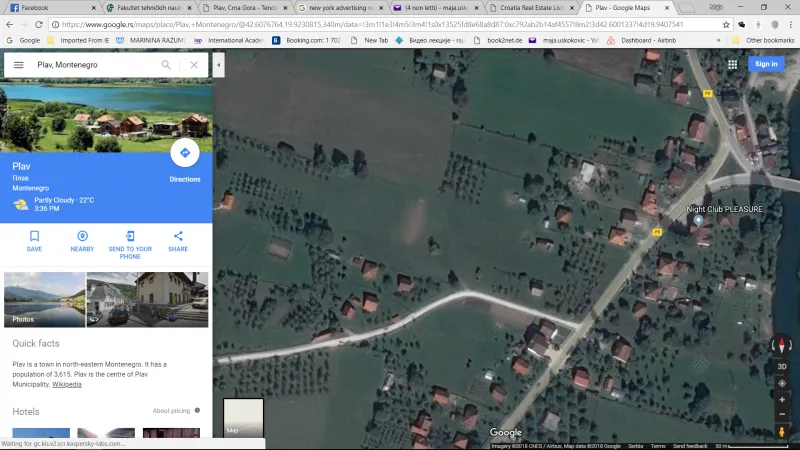Image resolution: width=800 pixels, height=450 pixels.
Task: Switch to the Facebook browser tab
Action: [x=48, y=7]
